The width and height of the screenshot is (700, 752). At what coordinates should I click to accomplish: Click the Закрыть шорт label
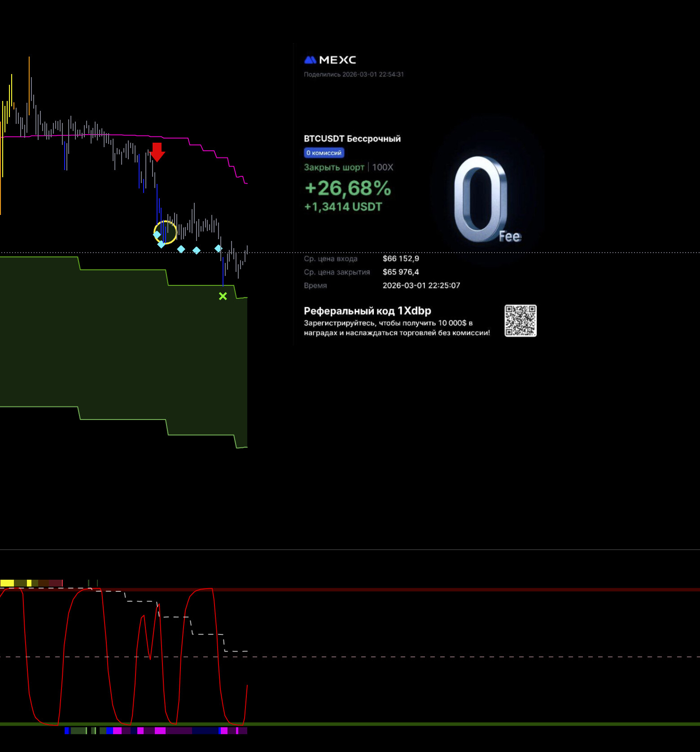(x=334, y=167)
